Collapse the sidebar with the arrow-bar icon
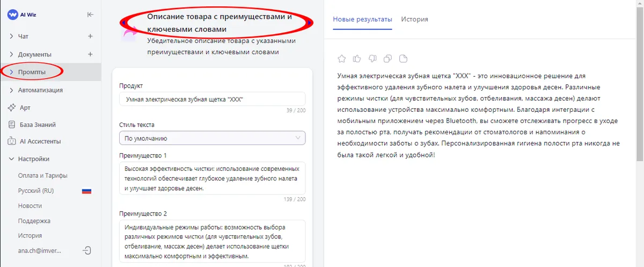The width and height of the screenshot is (644, 267). tap(90, 15)
